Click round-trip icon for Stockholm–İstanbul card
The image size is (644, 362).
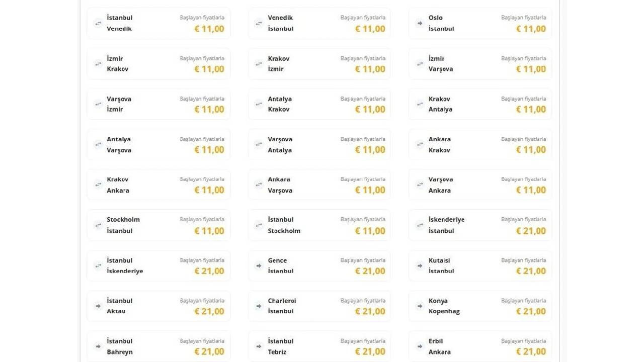click(98, 225)
